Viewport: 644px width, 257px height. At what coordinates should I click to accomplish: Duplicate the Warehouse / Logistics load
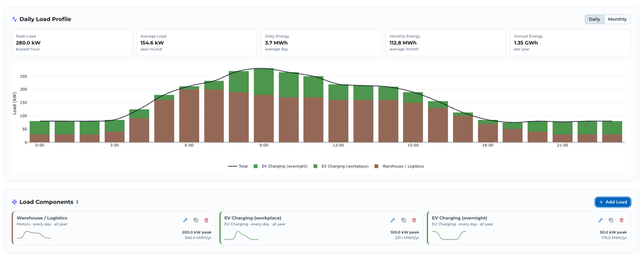(x=196, y=220)
